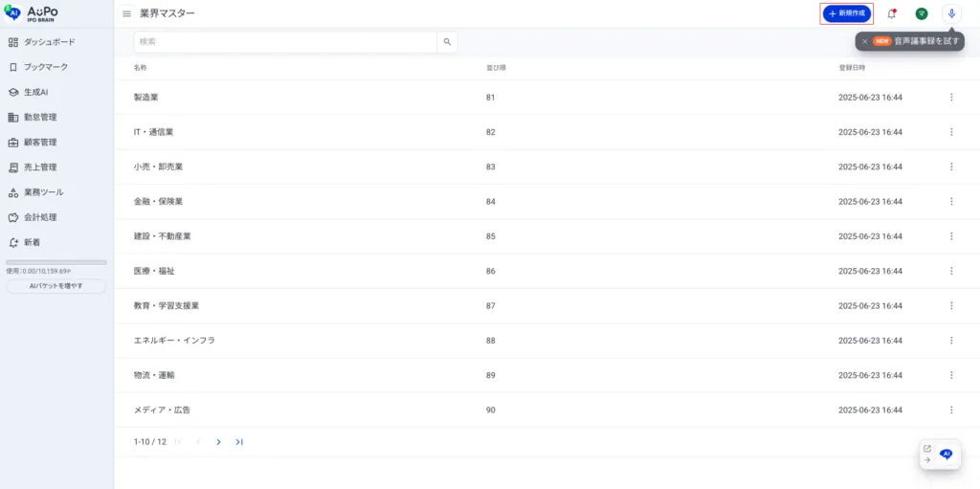Open chat in external window icon
980x489 pixels.
click(x=927, y=449)
